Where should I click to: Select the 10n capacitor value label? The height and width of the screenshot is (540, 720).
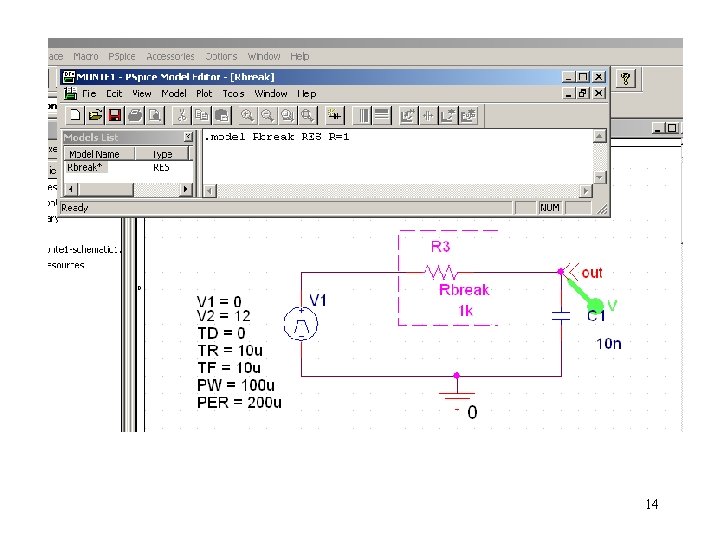coord(608,344)
